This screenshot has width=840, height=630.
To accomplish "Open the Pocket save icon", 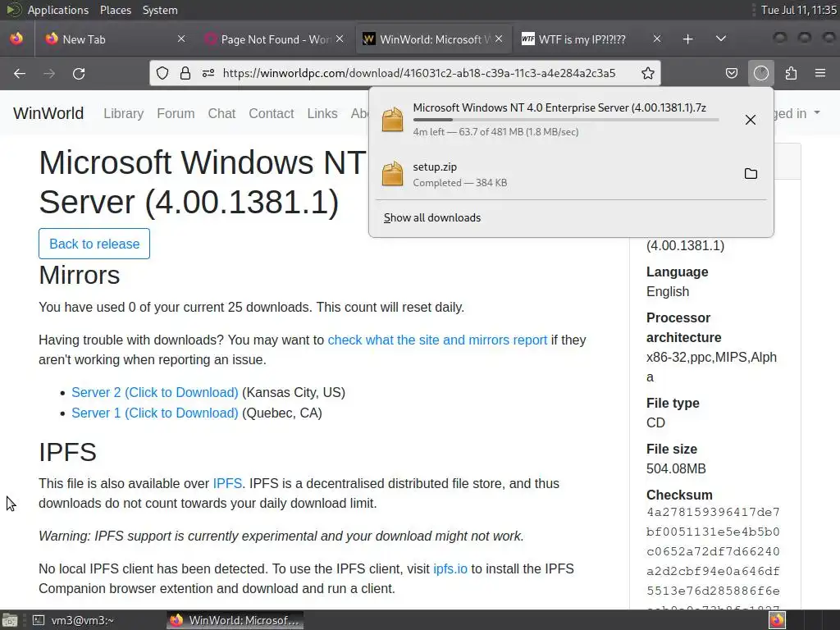I will (731, 73).
